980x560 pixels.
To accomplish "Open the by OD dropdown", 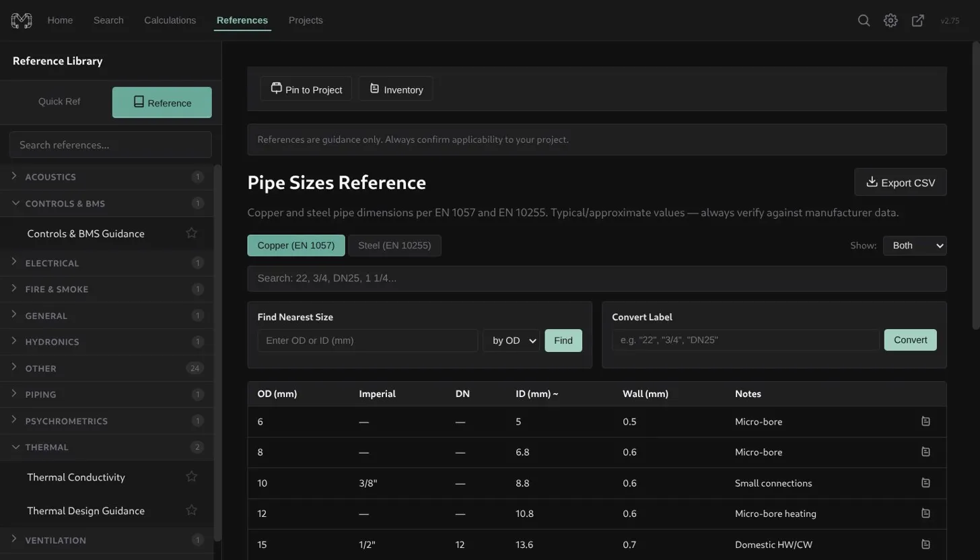I will pos(511,340).
